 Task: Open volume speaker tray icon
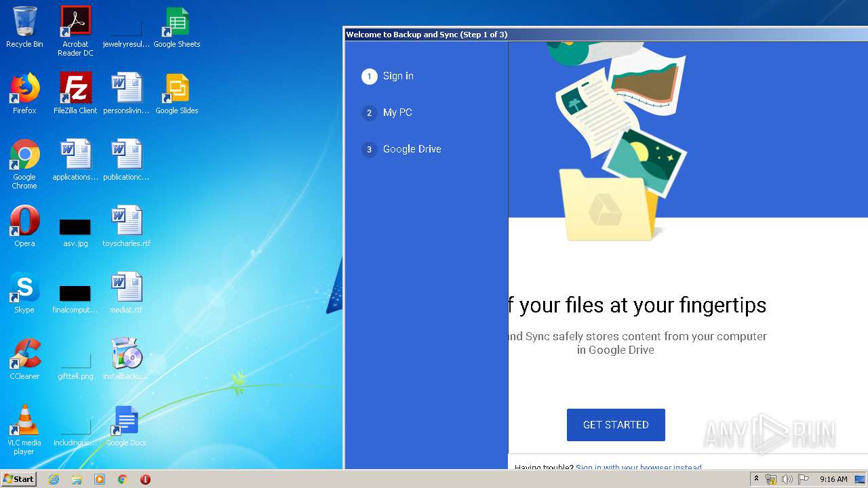click(787, 479)
